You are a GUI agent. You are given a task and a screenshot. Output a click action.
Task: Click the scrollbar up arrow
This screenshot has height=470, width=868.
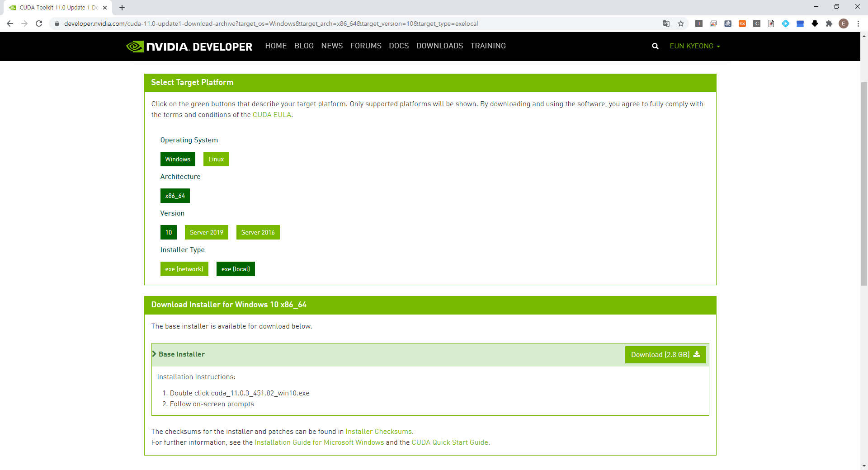(864, 36)
